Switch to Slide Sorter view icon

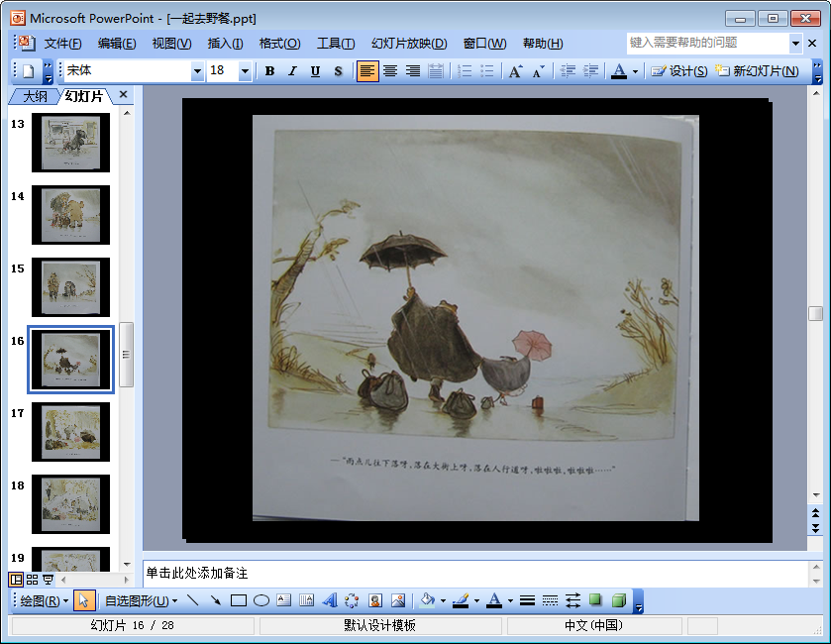click(32, 580)
